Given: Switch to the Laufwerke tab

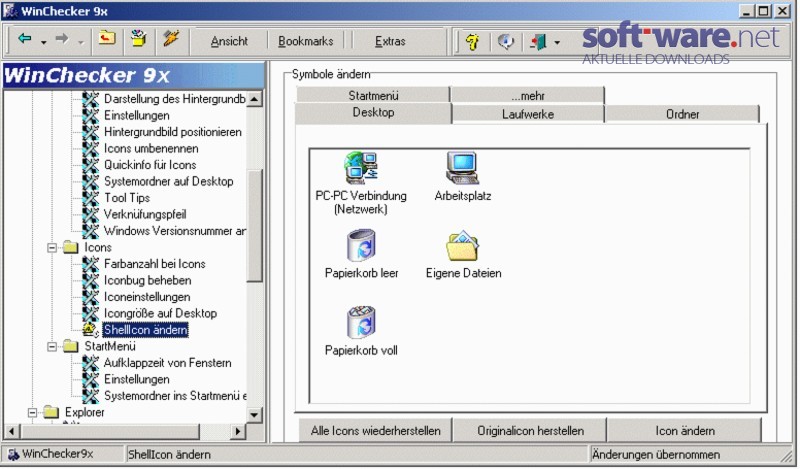Looking at the screenshot, I should pos(528,114).
